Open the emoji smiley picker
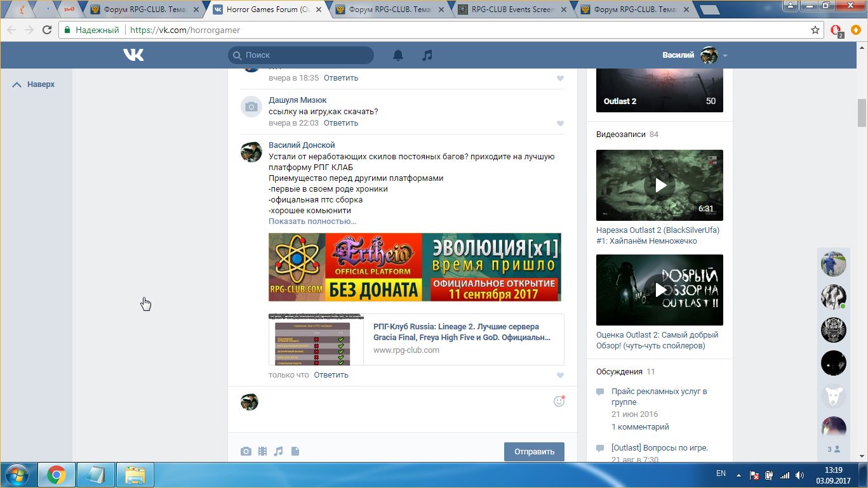 click(559, 401)
